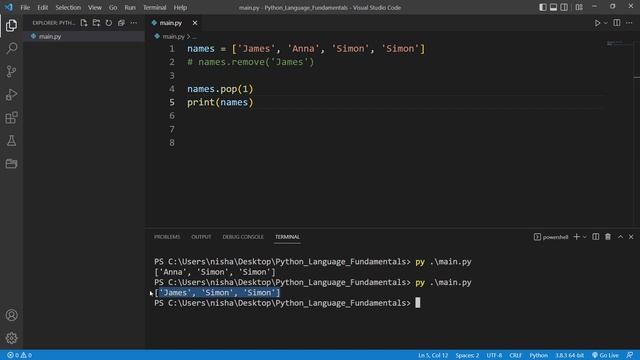640x360 pixels.
Task: Open the Search view
Action: click(11, 48)
